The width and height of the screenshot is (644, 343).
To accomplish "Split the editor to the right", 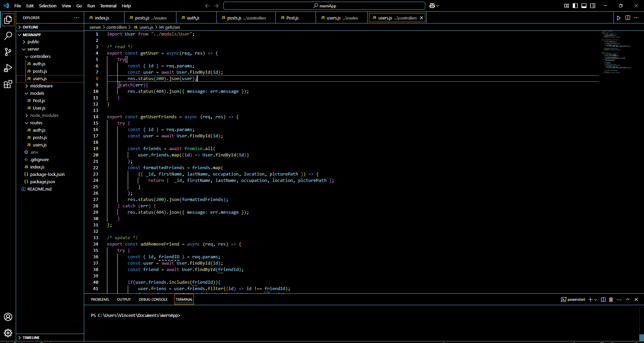I will [628, 18].
